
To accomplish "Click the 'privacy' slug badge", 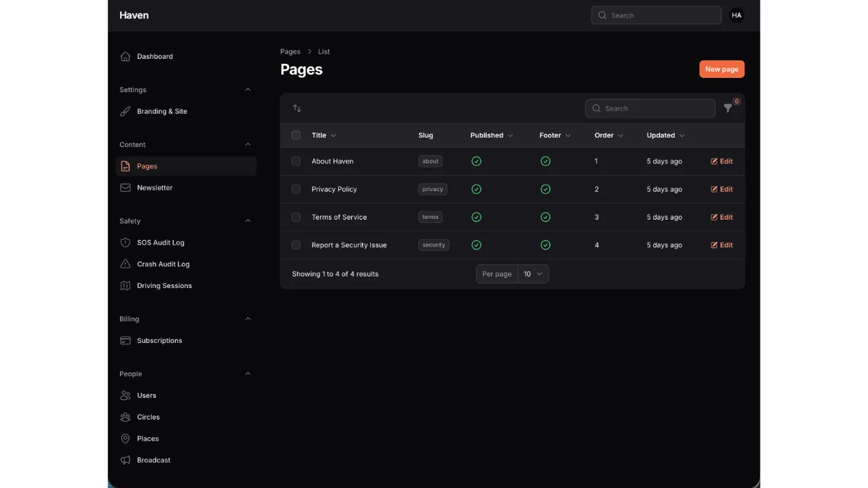I will 433,189.
